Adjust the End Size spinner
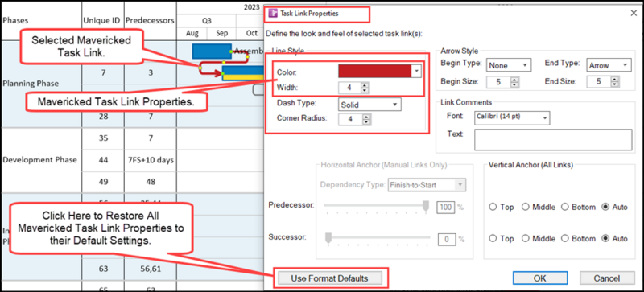The image size is (644, 292). 615,82
